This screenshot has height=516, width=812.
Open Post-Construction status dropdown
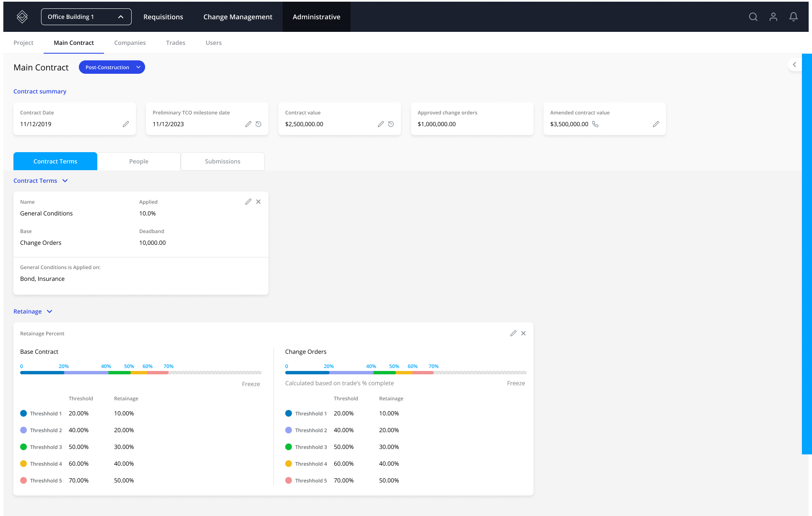112,67
